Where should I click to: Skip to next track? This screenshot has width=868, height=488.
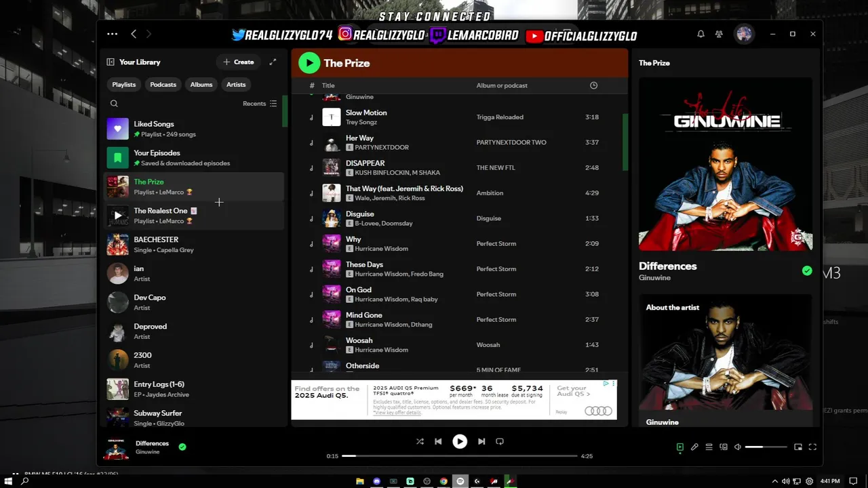pyautogui.click(x=481, y=441)
